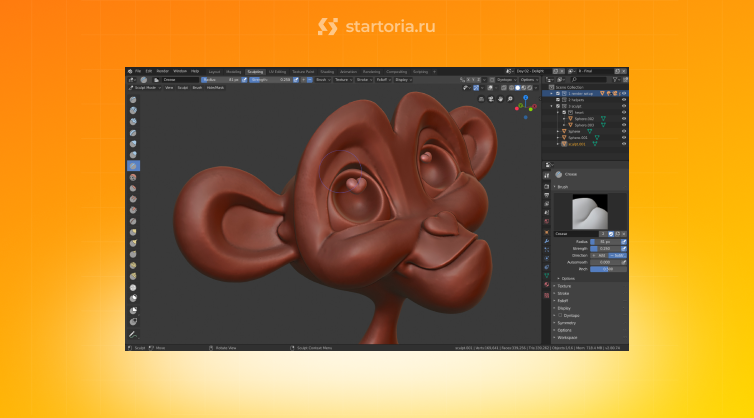
Task: Open the Stroke dropdown in the header
Action: (364, 80)
